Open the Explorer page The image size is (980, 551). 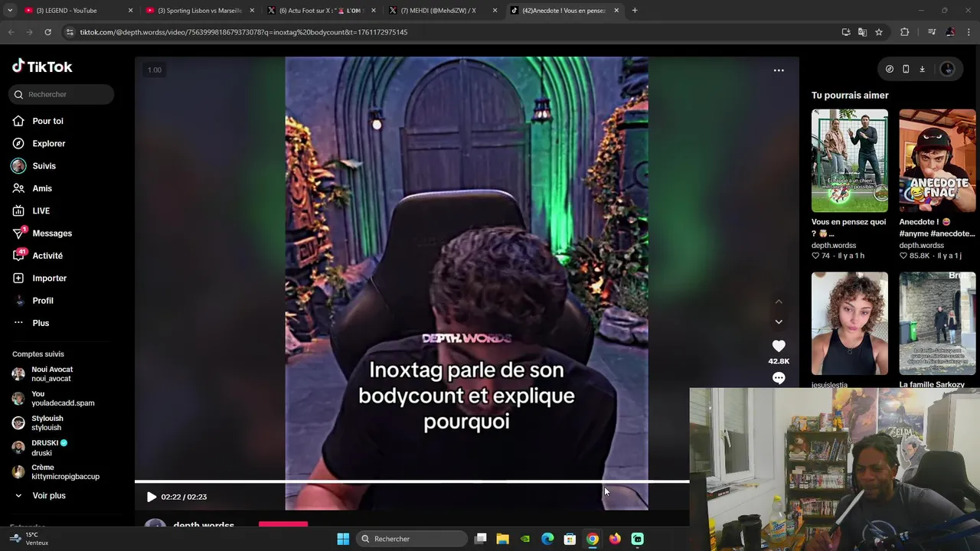coord(49,143)
